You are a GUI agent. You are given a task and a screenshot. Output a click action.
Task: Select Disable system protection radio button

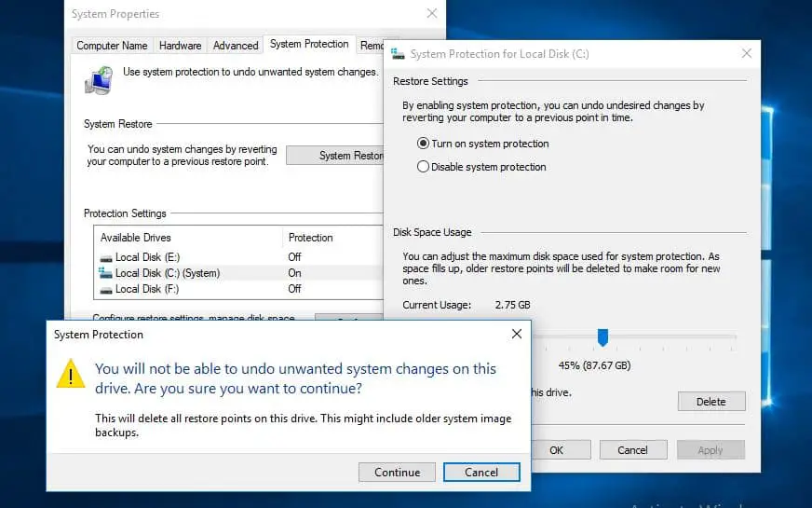[x=423, y=167]
